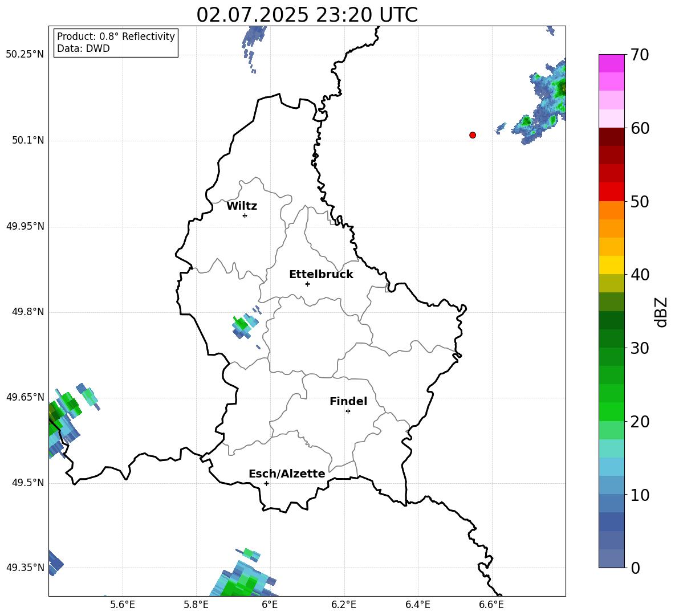Click the Findel label

[x=348, y=402]
